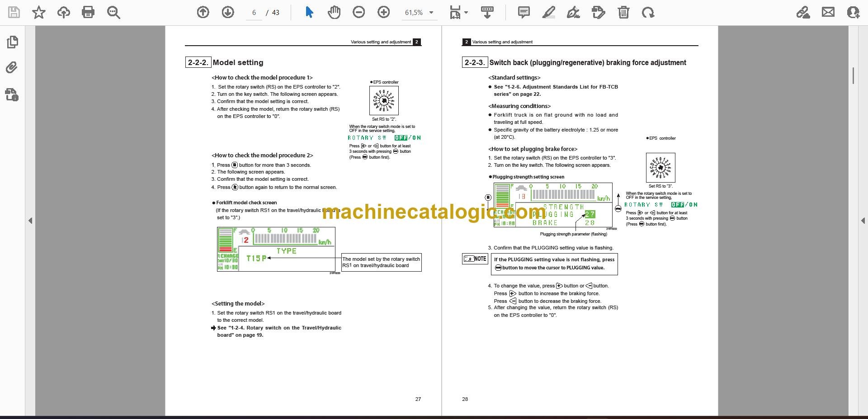Click the stamp tool icon
Viewport: 868px width, 419px height.
[x=598, y=12]
